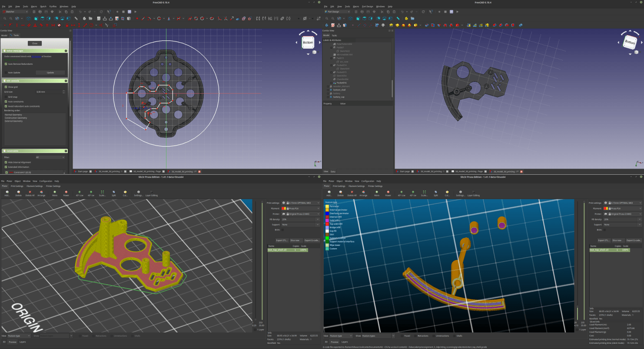Click Export STL in left Slic3r window
The height and width of the screenshot is (349, 644).
(x=282, y=240)
